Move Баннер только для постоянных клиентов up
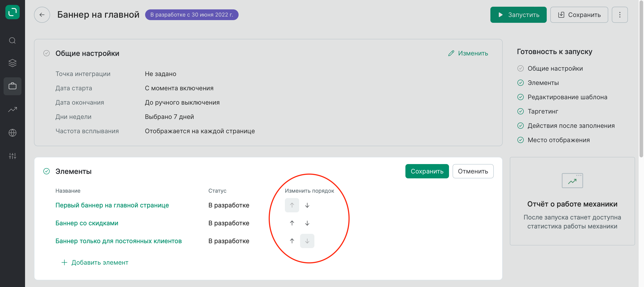644x287 pixels. point(292,241)
